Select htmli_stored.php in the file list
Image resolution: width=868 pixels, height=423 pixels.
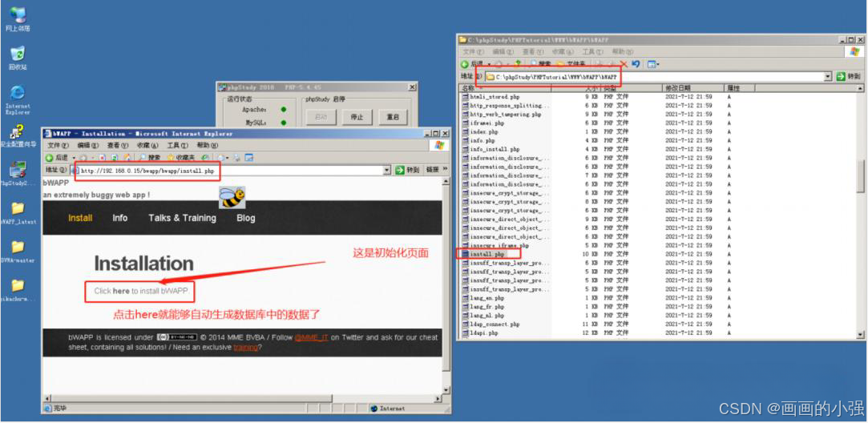(x=491, y=97)
